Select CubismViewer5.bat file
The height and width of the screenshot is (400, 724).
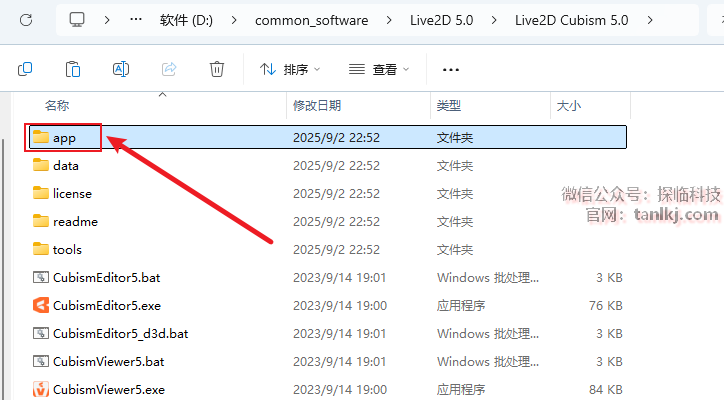point(109,362)
